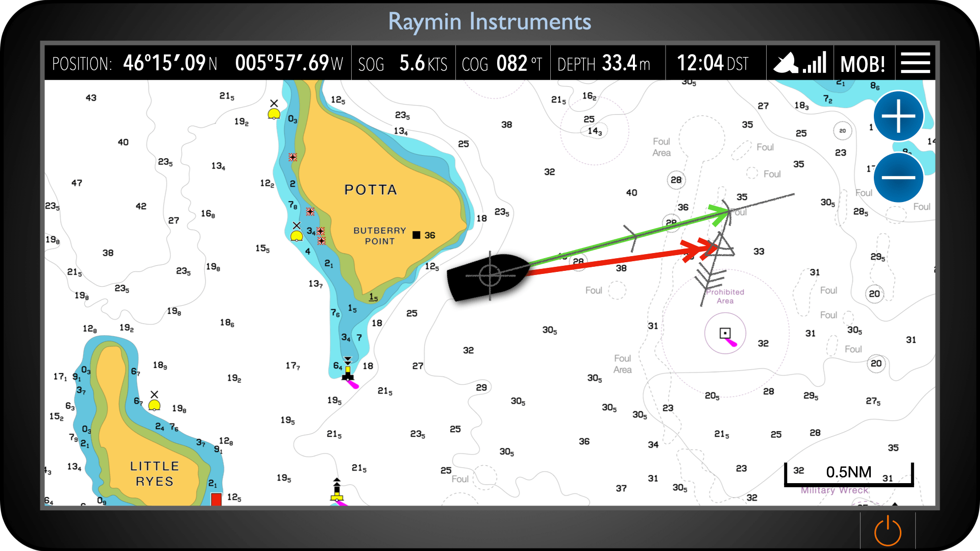This screenshot has height=551, width=980.
Task: Tap the Prohibited Area circle marker
Action: tap(725, 334)
